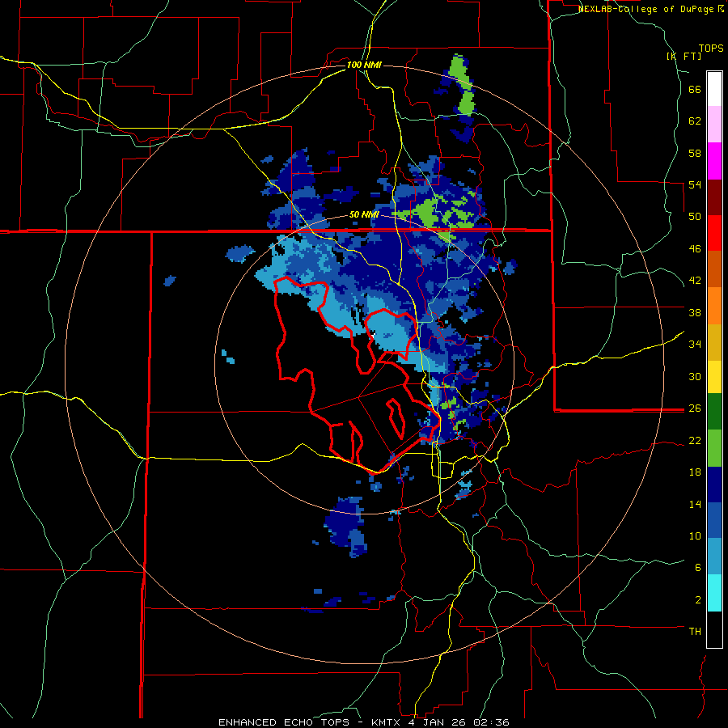Image resolution: width=728 pixels, height=728 pixels.
Task: Click the 50 legend value
Action: pos(695,217)
